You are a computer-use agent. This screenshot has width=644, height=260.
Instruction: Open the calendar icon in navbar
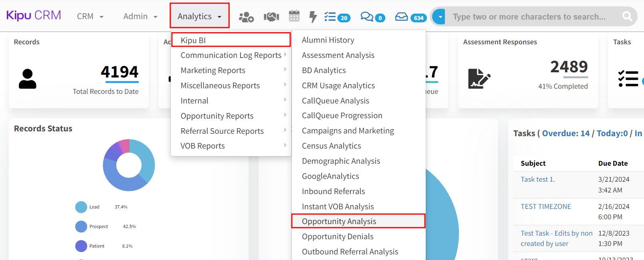tap(294, 16)
